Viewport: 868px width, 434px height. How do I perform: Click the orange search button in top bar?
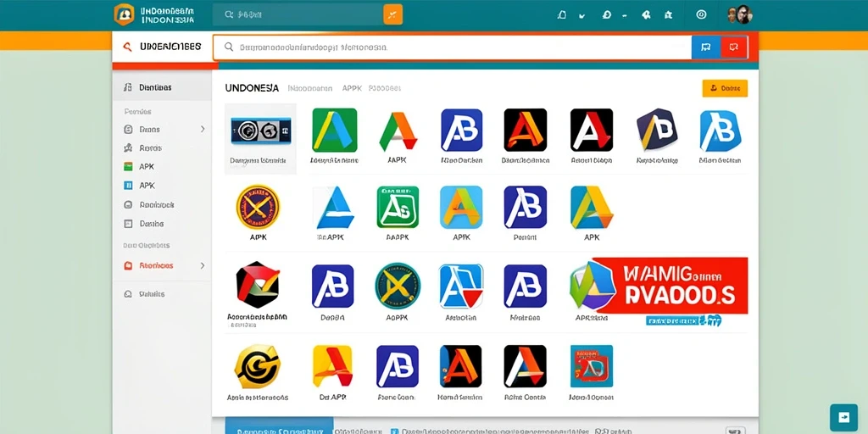click(x=392, y=14)
